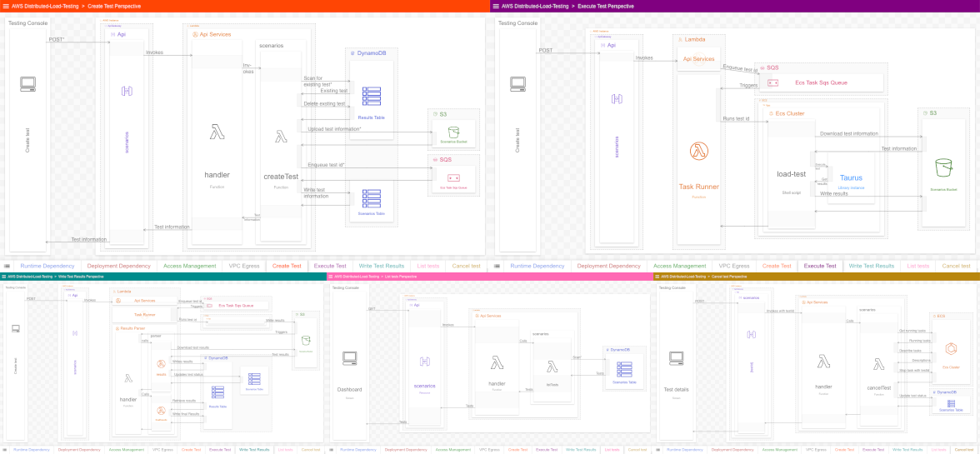Select Ecs Task Sqs Queue text in Execute Test diagram

point(821,82)
